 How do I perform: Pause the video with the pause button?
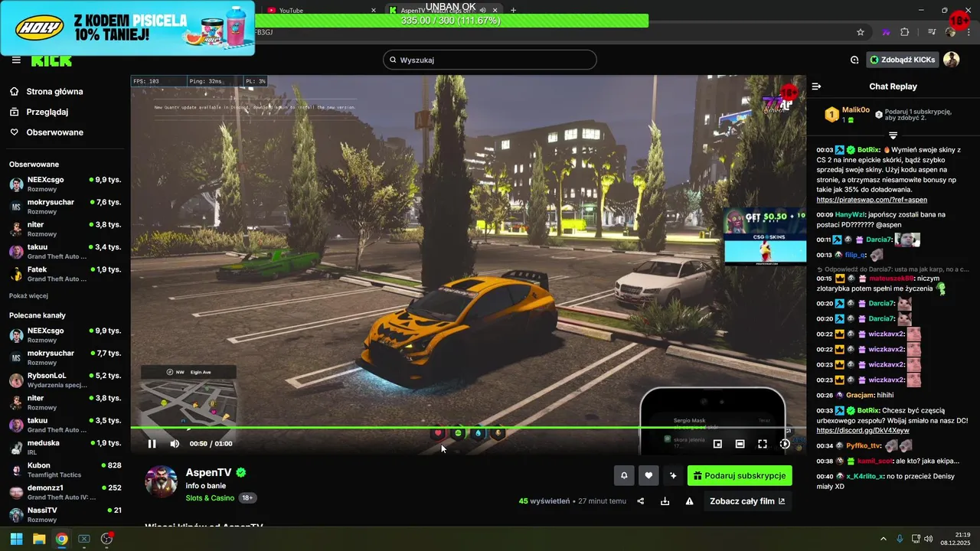point(152,444)
